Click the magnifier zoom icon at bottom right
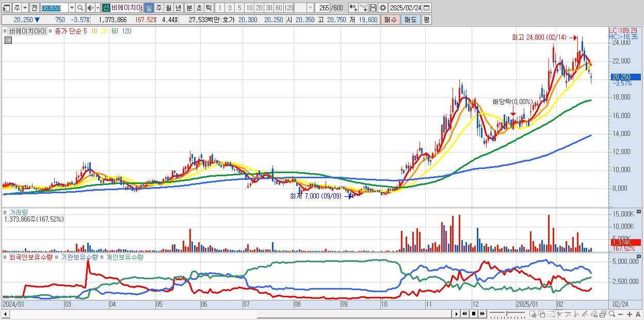This screenshot has width=644, height=320. pos(612,314)
